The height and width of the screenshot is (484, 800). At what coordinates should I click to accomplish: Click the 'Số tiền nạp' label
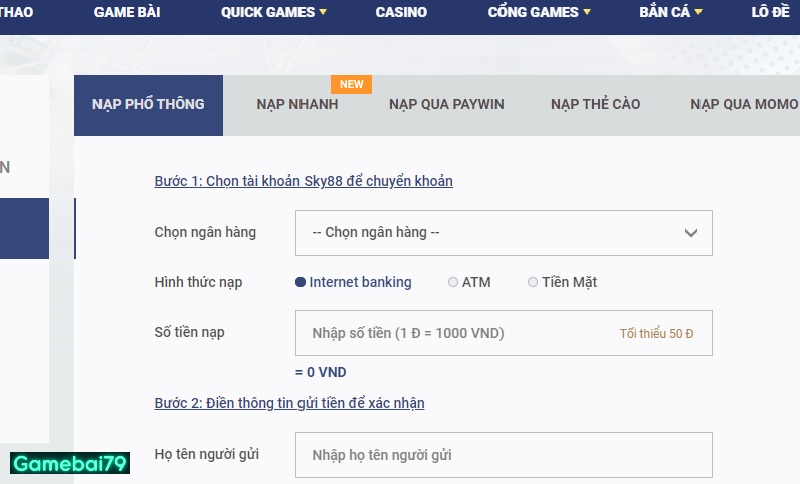(189, 333)
